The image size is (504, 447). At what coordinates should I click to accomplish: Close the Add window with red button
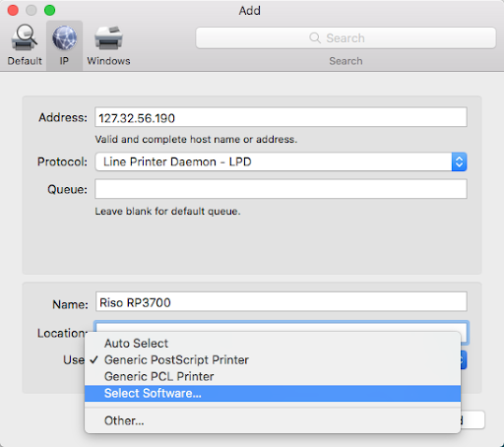pyautogui.click(x=13, y=10)
